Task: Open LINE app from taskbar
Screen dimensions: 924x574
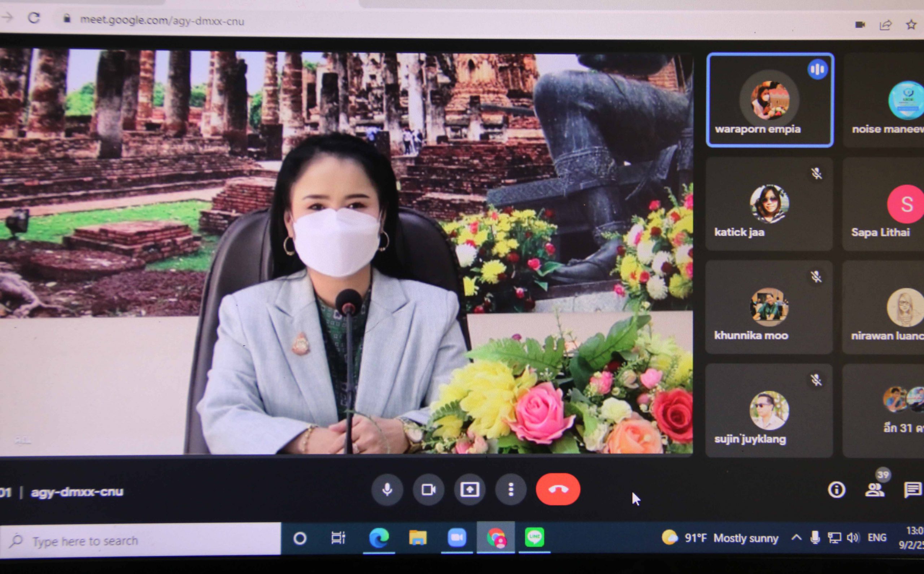Action: point(535,537)
